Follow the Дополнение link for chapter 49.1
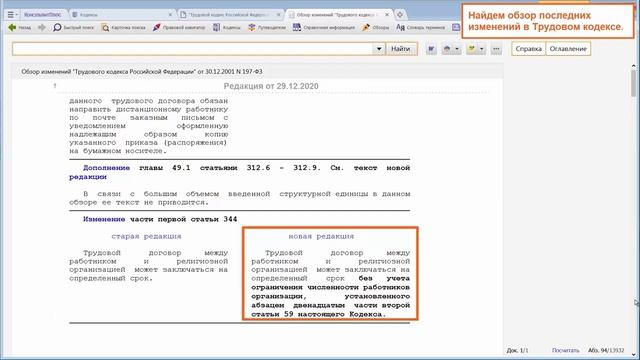The image size is (640, 360). 106,168
